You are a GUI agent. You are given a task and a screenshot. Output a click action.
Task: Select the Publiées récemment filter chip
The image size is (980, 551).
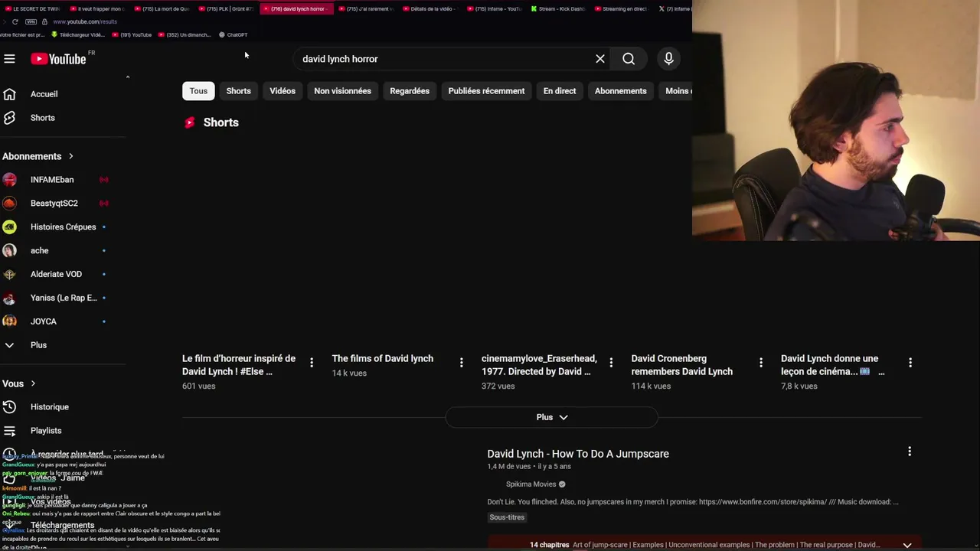[486, 91]
